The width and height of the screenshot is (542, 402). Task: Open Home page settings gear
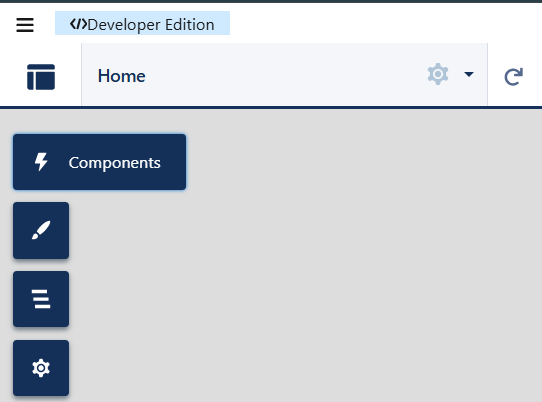[x=438, y=74]
